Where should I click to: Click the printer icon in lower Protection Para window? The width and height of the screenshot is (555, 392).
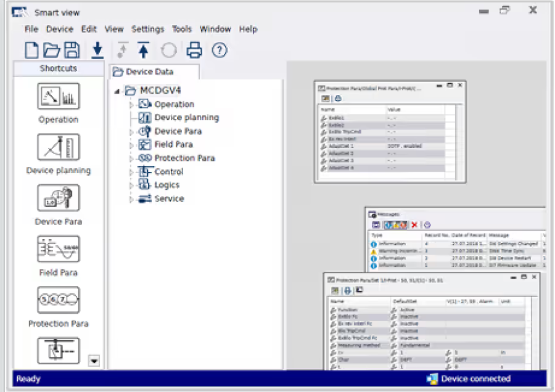click(348, 290)
